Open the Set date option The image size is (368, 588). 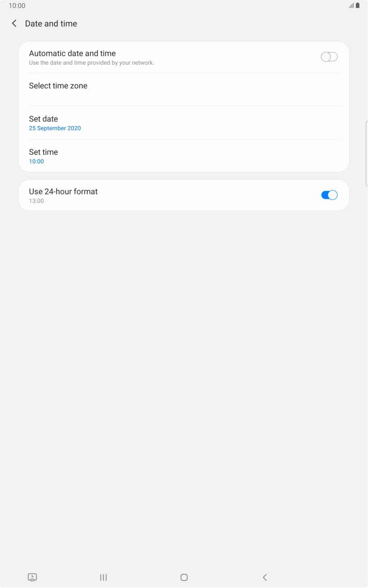[x=44, y=119]
